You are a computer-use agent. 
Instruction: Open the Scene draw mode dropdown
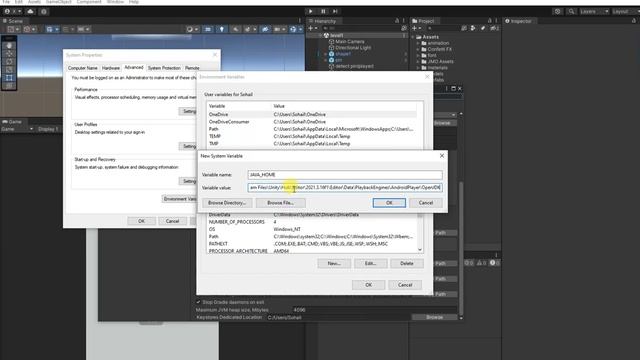point(192,29)
